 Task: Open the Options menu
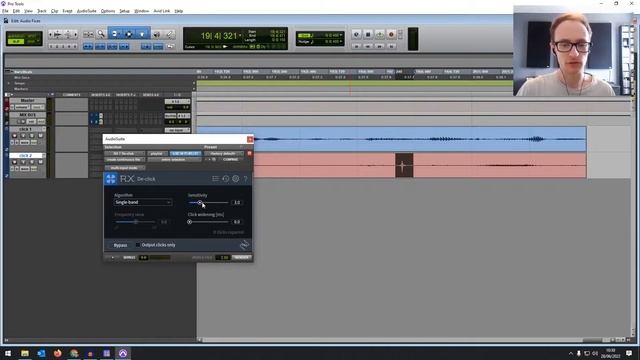[x=108, y=11]
